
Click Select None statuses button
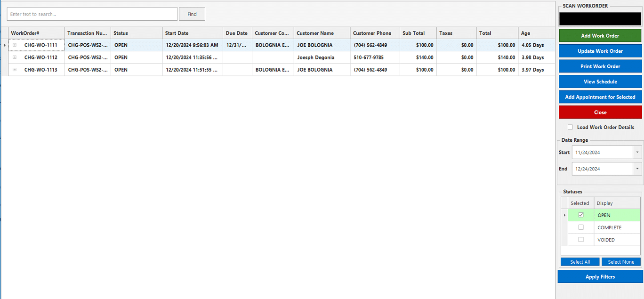(x=621, y=262)
